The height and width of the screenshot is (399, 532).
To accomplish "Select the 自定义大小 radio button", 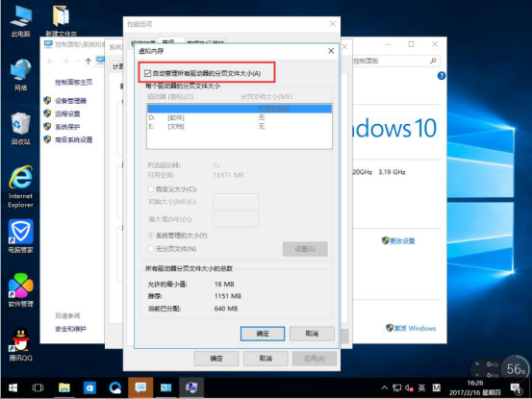I will [x=151, y=188].
